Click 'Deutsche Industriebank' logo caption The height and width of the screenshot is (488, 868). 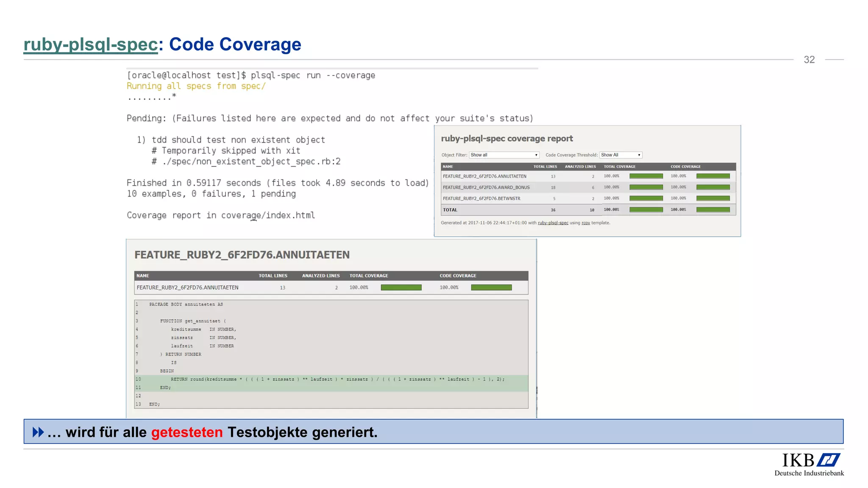pyautogui.click(x=809, y=473)
